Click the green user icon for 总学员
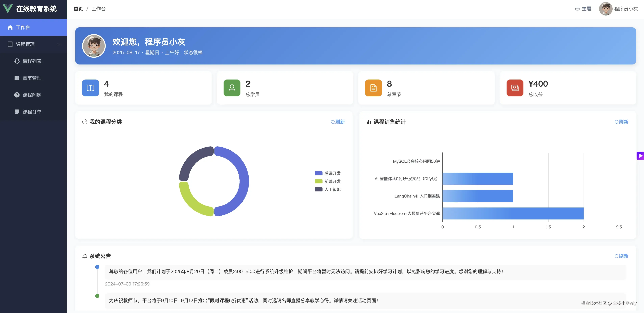This screenshot has height=313, width=644. (232, 88)
